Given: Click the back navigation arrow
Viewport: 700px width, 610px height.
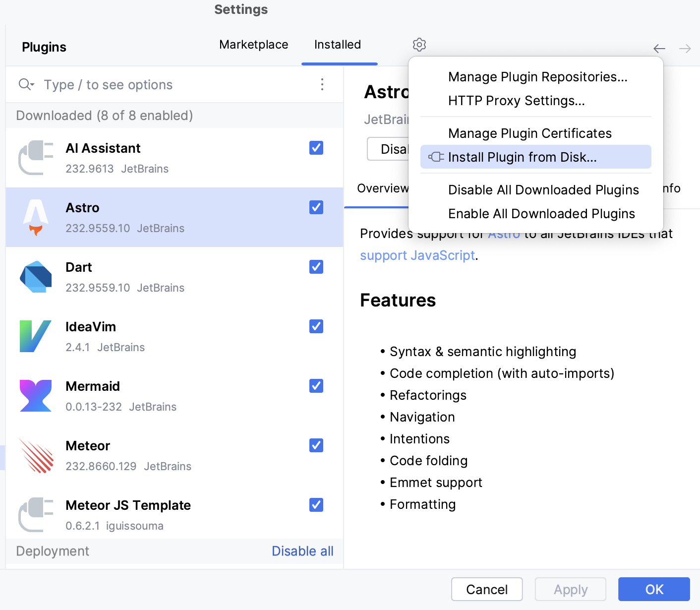Looking at the screenshot, I should [x=659, y=49].
